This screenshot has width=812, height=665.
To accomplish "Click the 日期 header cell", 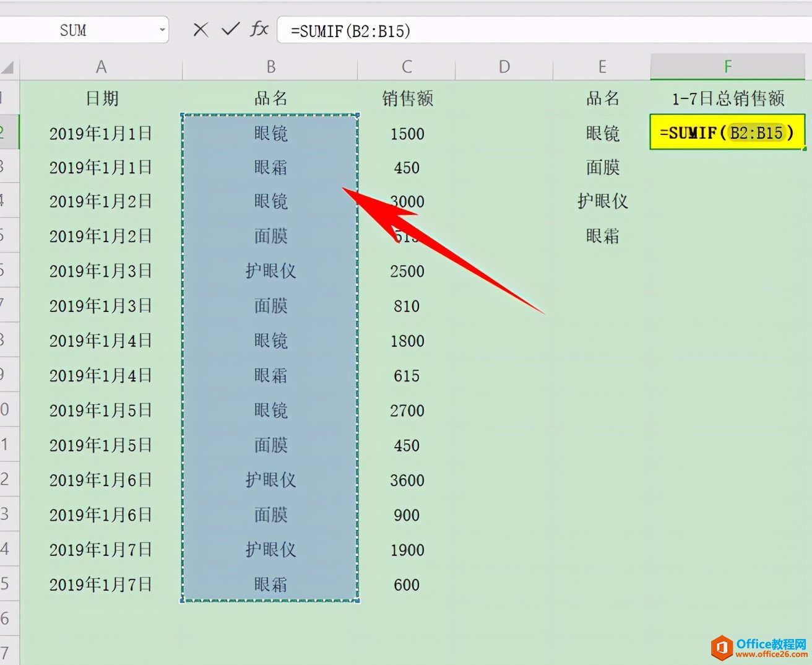I will click(x=101, y=98).
